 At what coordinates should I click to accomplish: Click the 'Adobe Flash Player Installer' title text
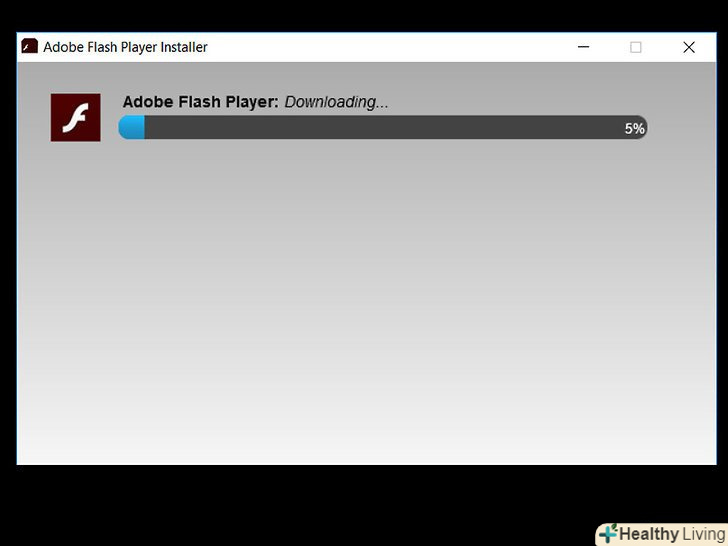(x=125, y=47)
